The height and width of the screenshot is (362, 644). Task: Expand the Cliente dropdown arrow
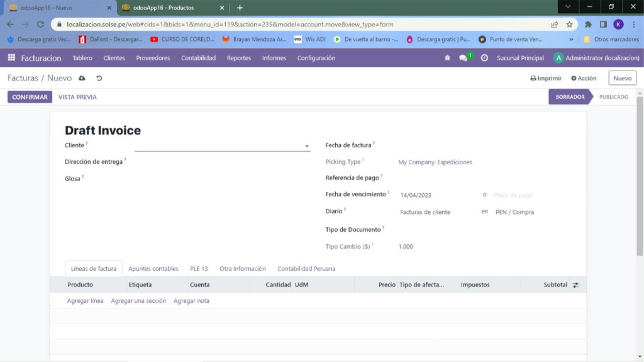[x=307, y=146]
